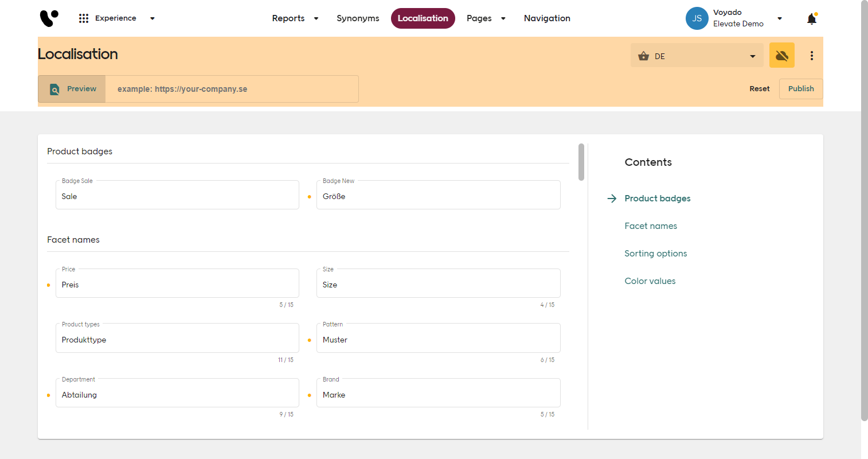Click the Voyado logo icon
Image resolution: width=868 pixels, height=459 pixels.
pos(49,18)
